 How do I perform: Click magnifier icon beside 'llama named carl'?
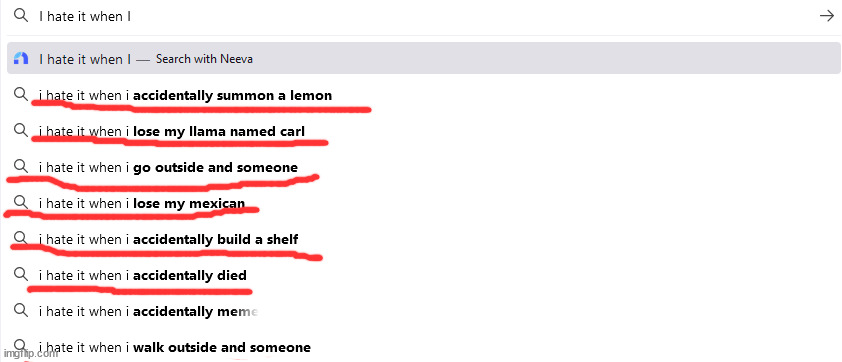[x=21, y=131]
